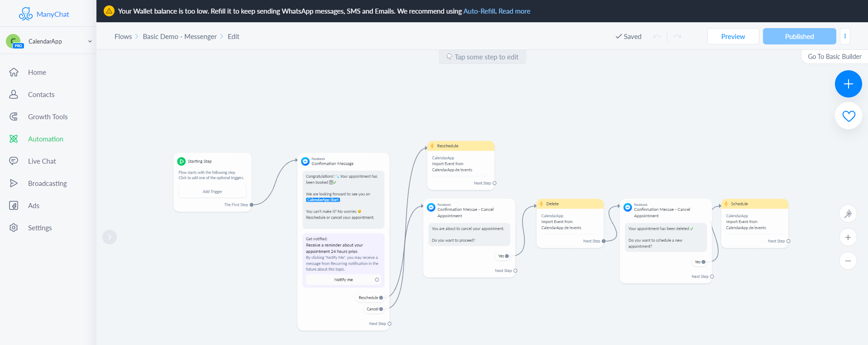Image resolution: width=868 pixels, height=345 pixels.
Task: Click the Published button
Action: click(x=800, y=36)
